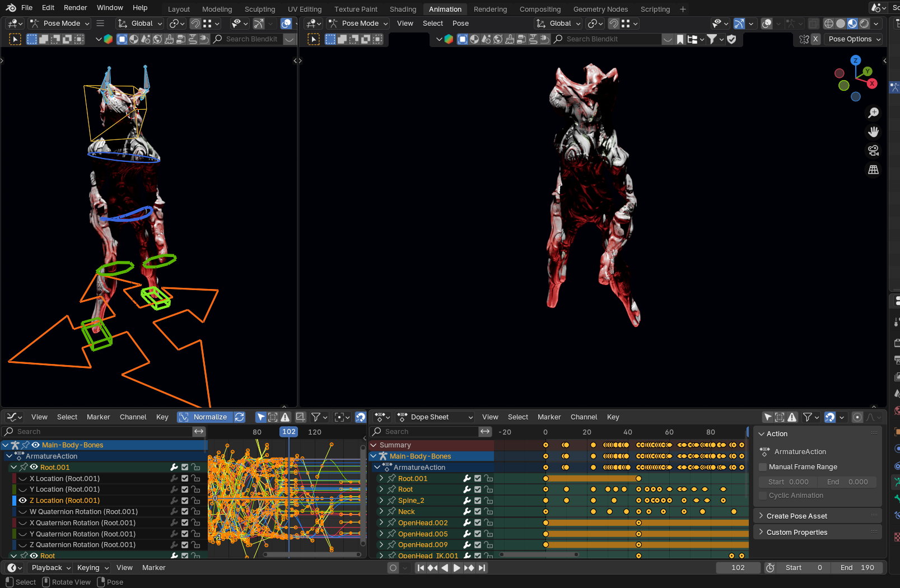
Task: Toggle camera view gizmo icon
Action: [873, 151]
